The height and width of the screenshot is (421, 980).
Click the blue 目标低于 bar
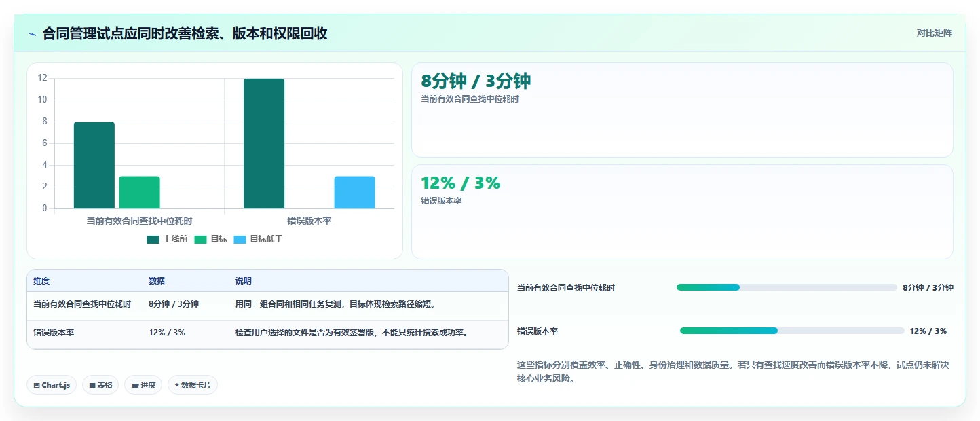click(354, 192)
